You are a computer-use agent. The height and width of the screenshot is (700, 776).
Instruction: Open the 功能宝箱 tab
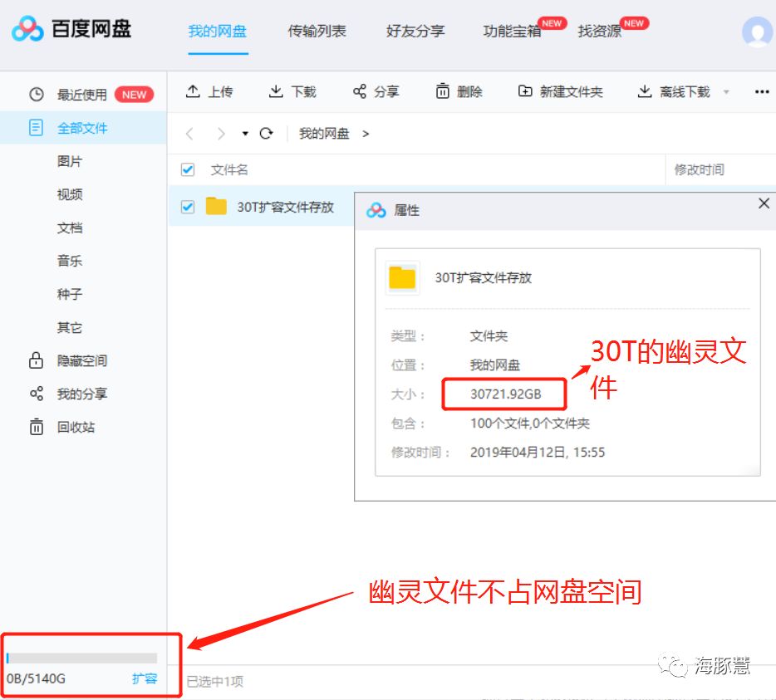513,32
